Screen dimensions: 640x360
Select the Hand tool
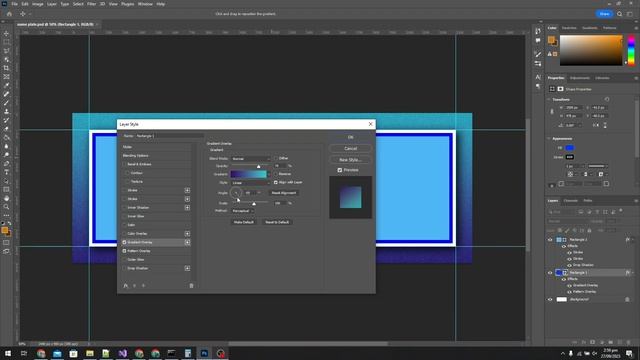tap(6, 198)
